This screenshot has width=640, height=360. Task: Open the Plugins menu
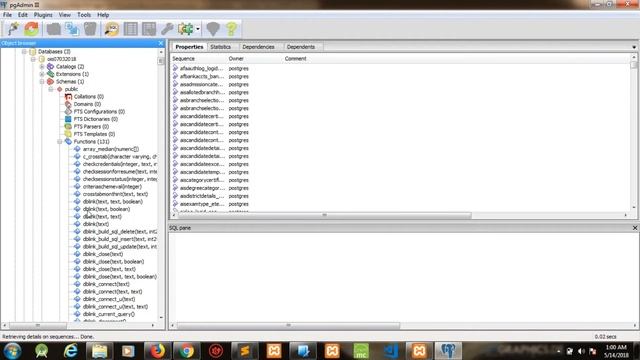click(x=43, y=15)
